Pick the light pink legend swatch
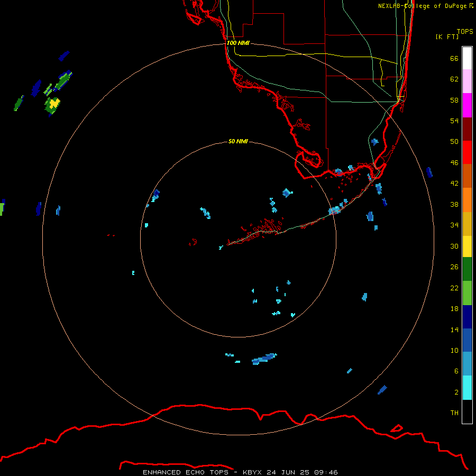 (467, 81)
